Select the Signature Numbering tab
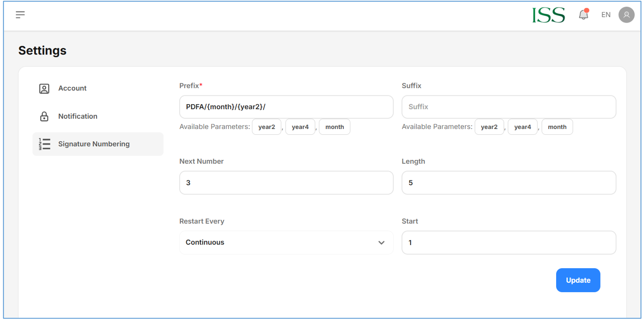The width and height of the screenshot is (644, 320). 94,144
